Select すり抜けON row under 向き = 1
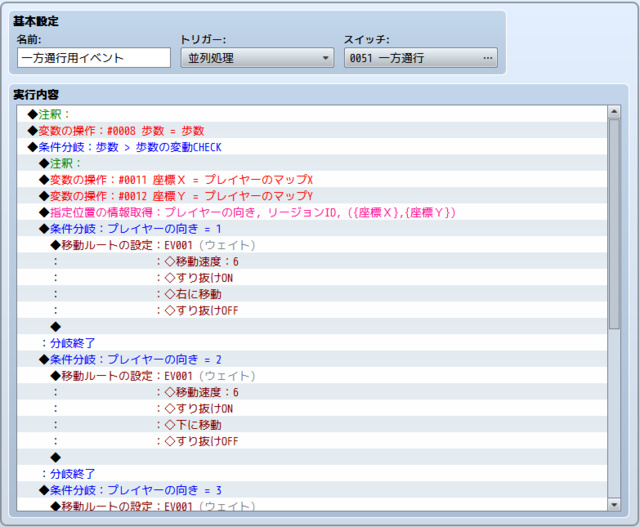The height and width of the screenshot is (527, 640). tap(312, 277)
